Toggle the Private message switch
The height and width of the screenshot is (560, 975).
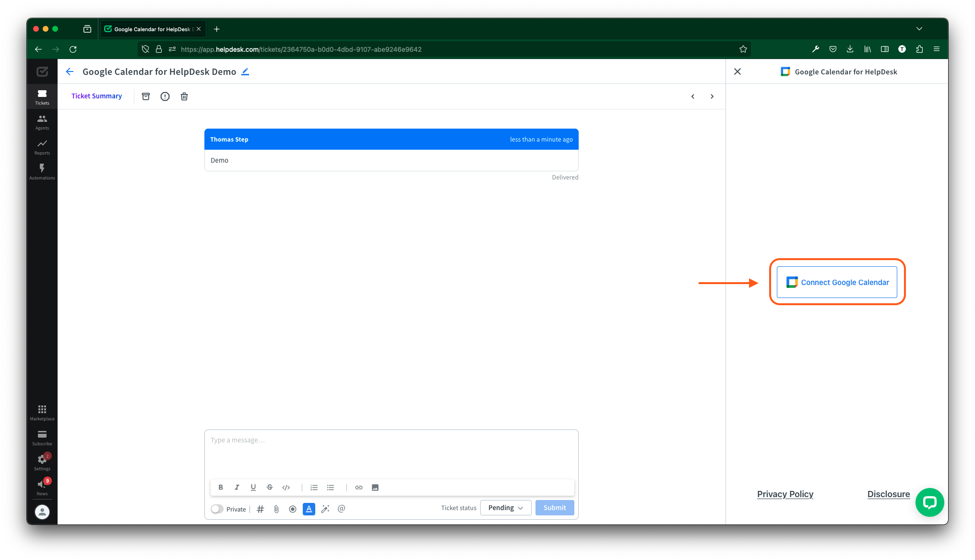217,509
